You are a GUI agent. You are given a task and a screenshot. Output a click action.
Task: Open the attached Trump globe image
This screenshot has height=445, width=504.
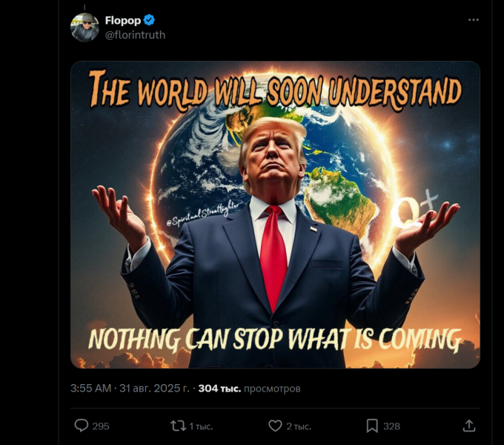tap(275, 214)
